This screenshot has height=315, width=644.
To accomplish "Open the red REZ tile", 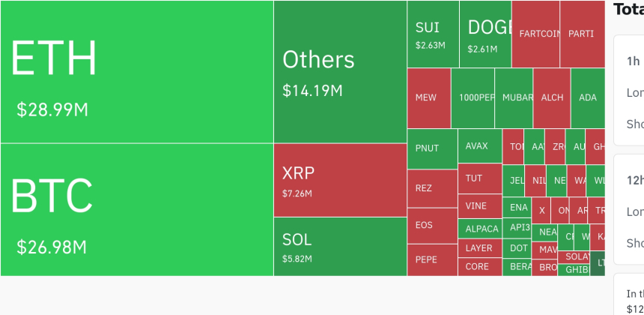I will (431, 188).
